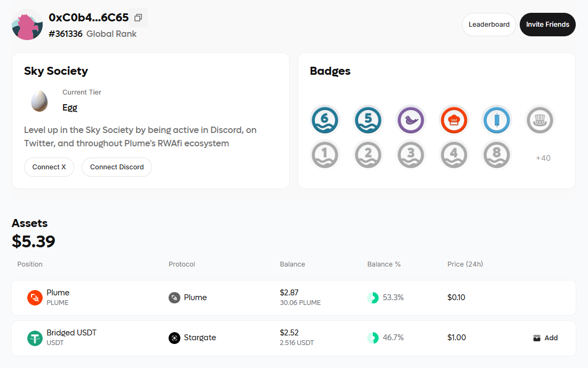Image resolution: width=588 pixels, height=368 pixels.
Task: Open the purple bird badge
Action: [411, 120]
